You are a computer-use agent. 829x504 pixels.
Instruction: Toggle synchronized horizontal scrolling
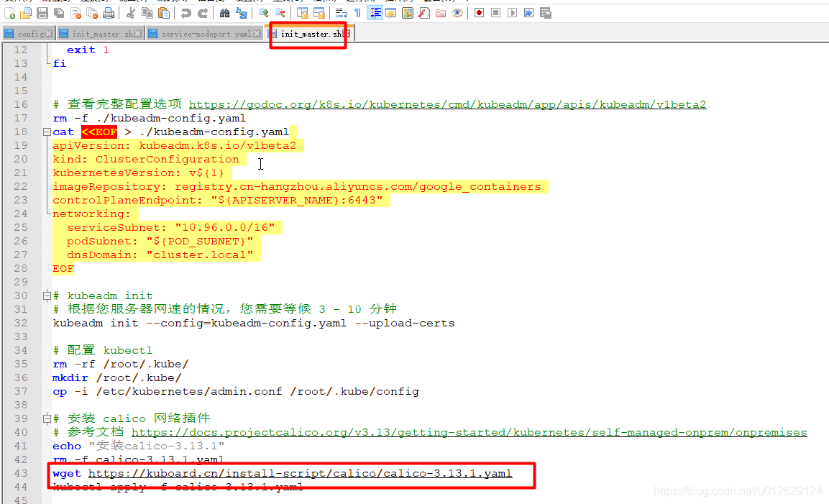(x=319, y=13)
